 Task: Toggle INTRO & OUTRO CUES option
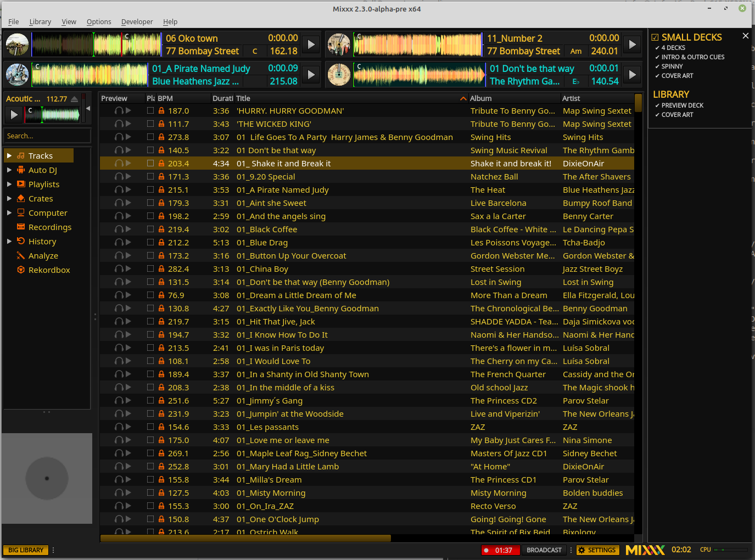click(x=690, y=57)
